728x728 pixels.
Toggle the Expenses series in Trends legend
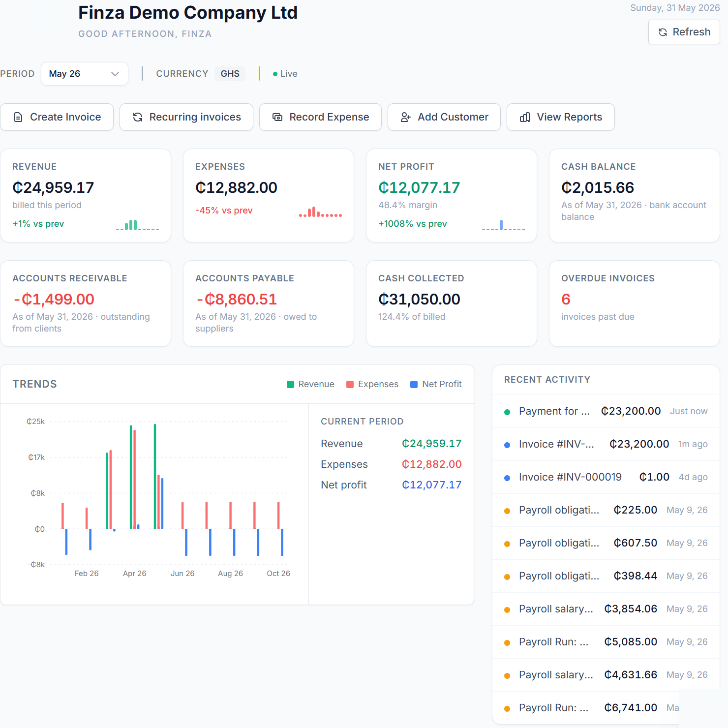click(x=372, y=384)
